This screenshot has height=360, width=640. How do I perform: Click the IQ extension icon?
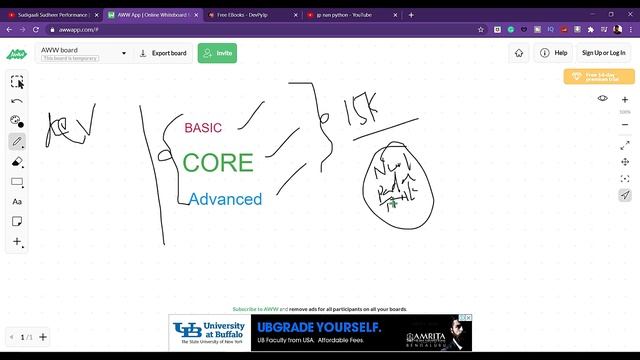[551, 29]
